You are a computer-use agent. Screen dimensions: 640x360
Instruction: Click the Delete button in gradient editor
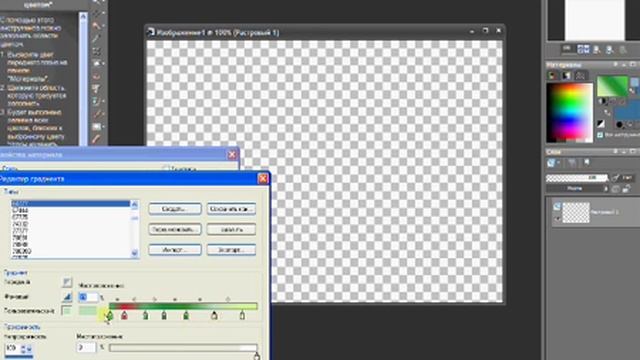231,229
